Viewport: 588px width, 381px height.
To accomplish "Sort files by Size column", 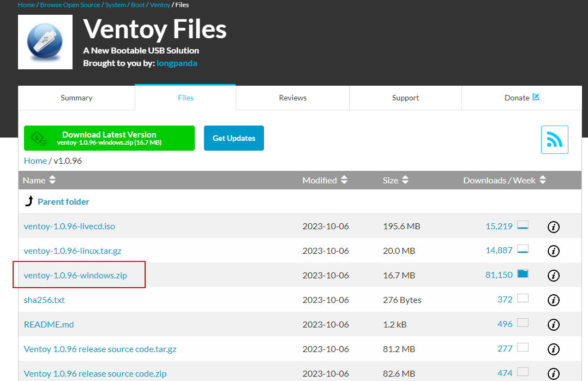I will 396,180.
